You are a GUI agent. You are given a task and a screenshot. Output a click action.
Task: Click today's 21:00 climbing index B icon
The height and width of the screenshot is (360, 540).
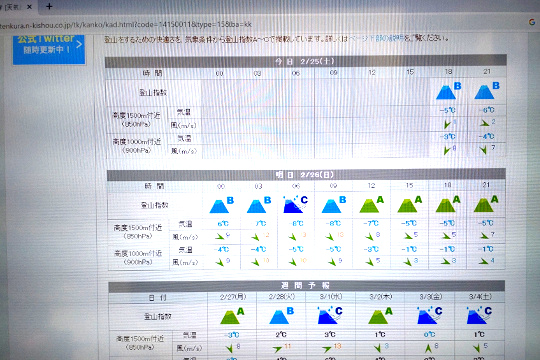click(x=486, y=91)
